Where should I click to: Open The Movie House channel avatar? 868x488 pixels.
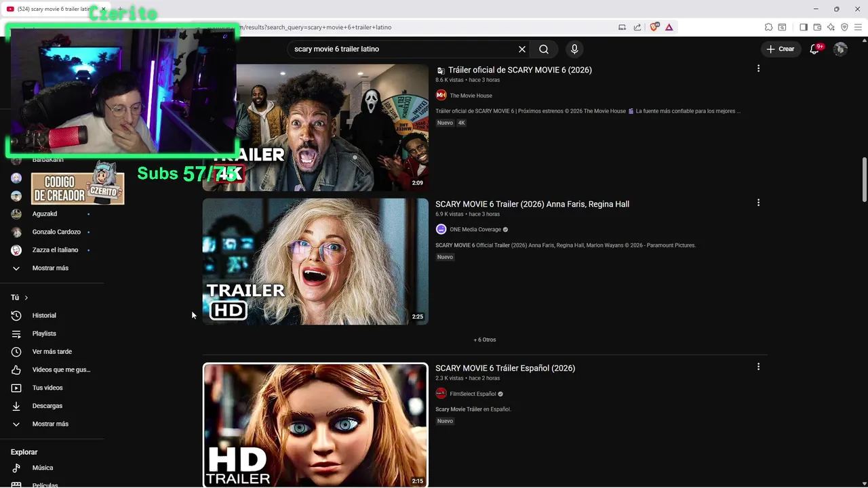pos(441,96)
